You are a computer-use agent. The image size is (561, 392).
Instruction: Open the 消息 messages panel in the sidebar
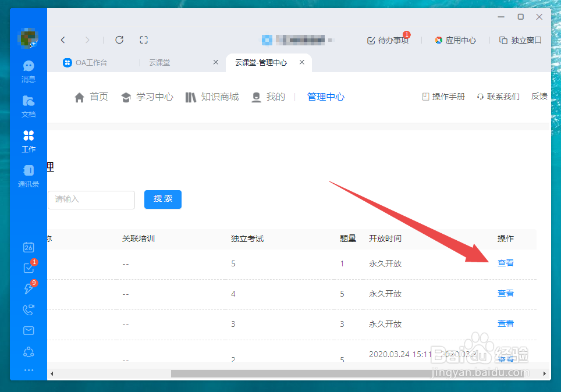28,70
